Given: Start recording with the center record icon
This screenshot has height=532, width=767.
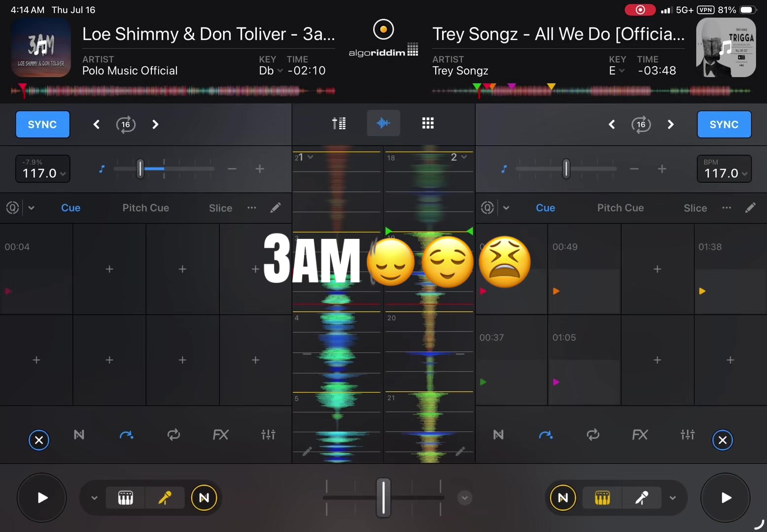Looking at the screenshot, I should coord(383,30).
